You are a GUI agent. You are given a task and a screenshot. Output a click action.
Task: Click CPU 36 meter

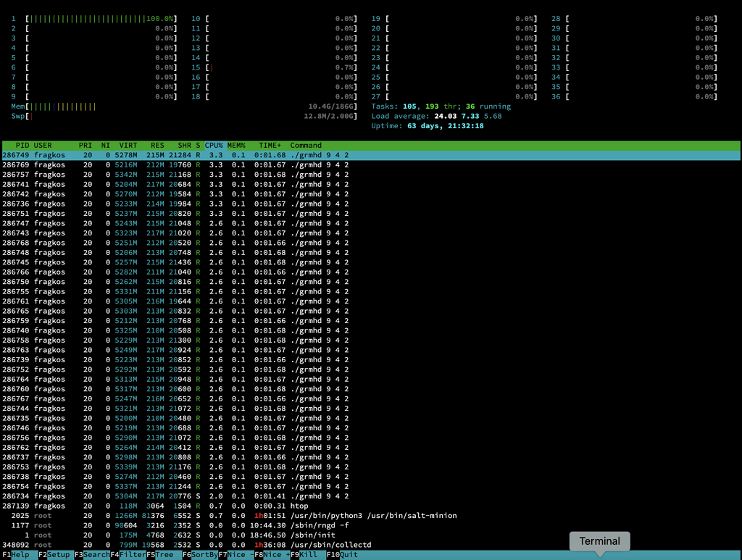(634, 96)
